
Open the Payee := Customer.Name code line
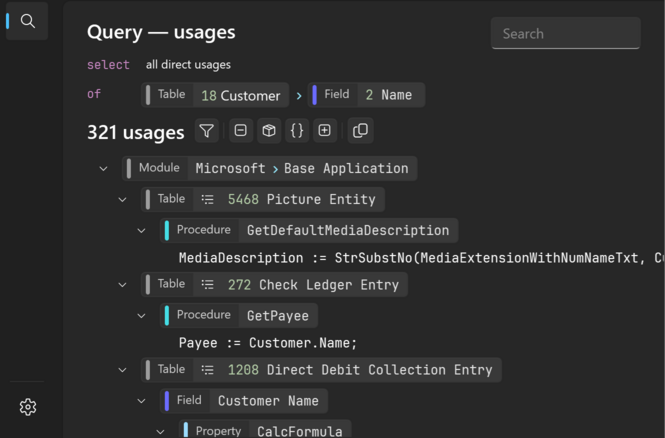tap(268, 343)
